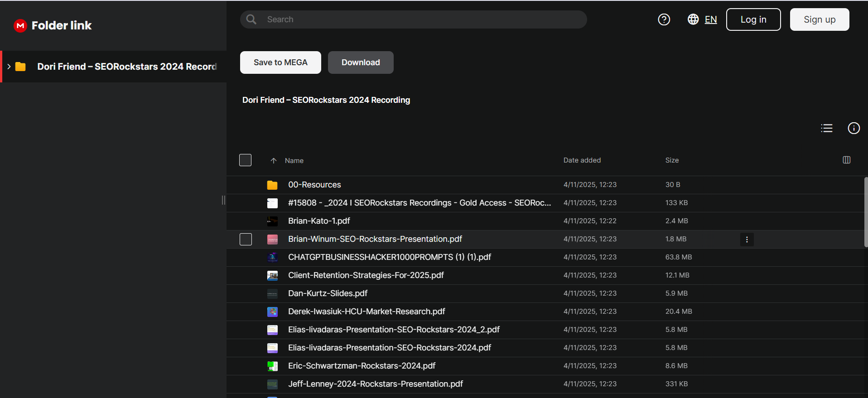Viewport: 868px width, 398px height.
Task: Click the Derek-Iwasiuk pdf file icon
Action: pos(272,312)
